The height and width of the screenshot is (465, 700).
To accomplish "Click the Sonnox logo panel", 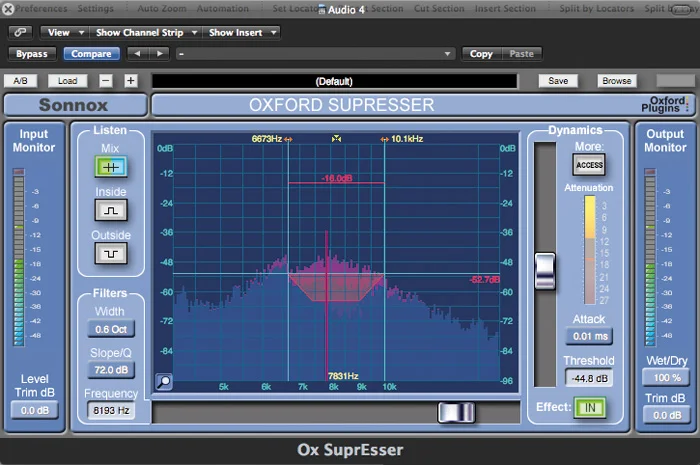I will click(x=75, y=105).
